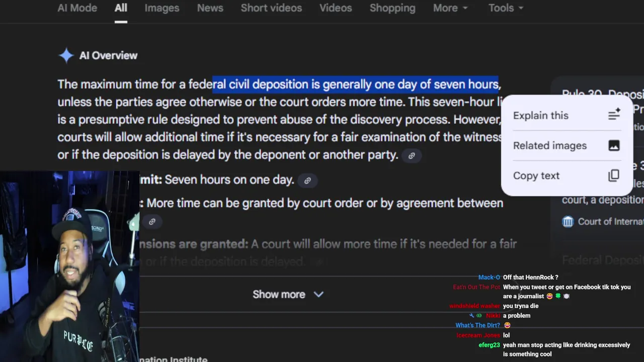Click Nikki's wrench moderator badge
The width and height of the screenshot is (644, 362).
point(471,316)
